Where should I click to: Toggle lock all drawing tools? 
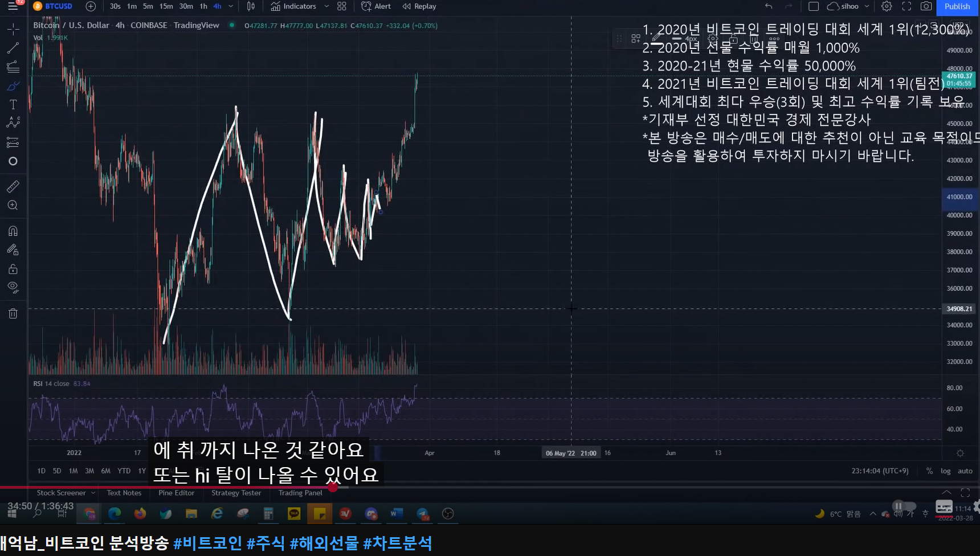(13, 269)
